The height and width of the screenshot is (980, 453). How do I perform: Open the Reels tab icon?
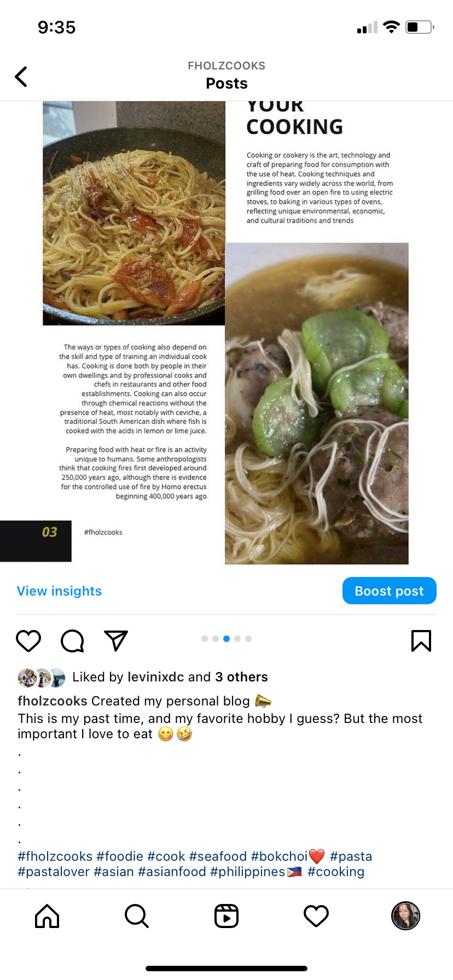click(226, 916)
